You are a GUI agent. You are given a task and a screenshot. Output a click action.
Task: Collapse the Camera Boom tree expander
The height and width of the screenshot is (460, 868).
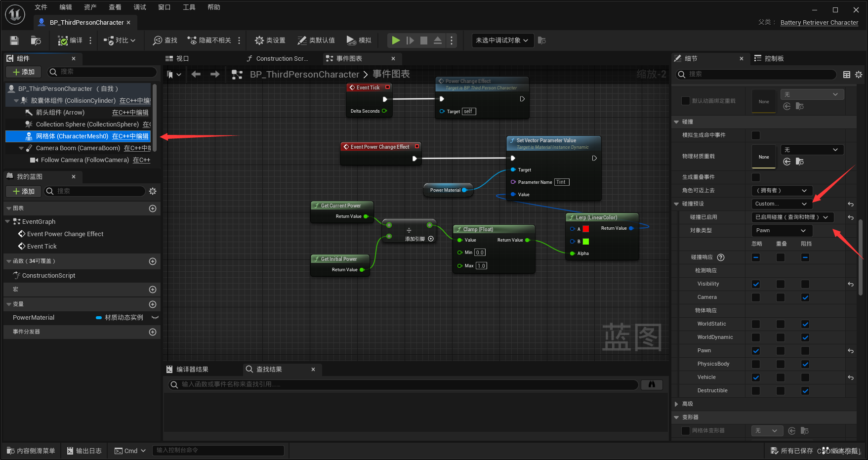coord(21,148)
